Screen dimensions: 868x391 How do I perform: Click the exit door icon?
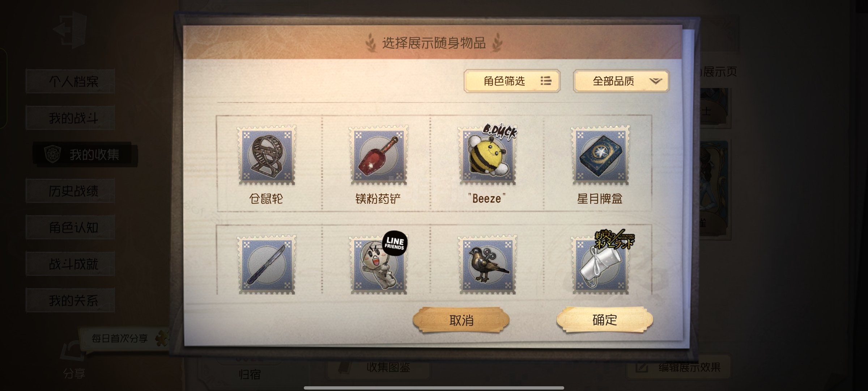click(x=70, y=30)
